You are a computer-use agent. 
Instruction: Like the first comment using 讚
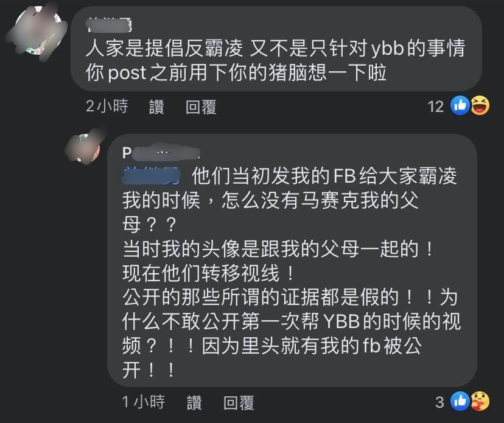(x=156, y=107)
